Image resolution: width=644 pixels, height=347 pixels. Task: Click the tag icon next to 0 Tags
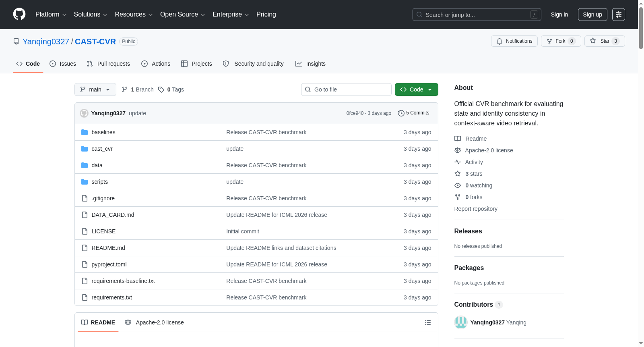[161, 89]
